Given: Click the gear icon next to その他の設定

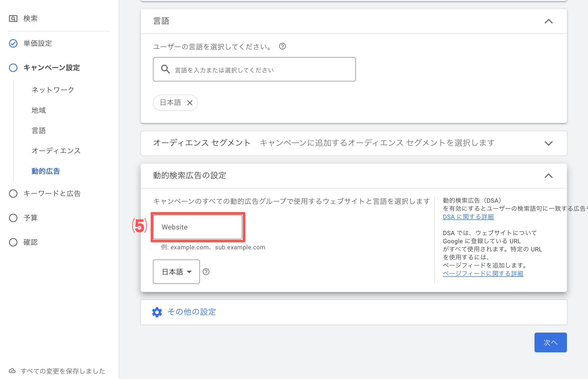Looking at the screenshot, I should (x=157, y=312).
